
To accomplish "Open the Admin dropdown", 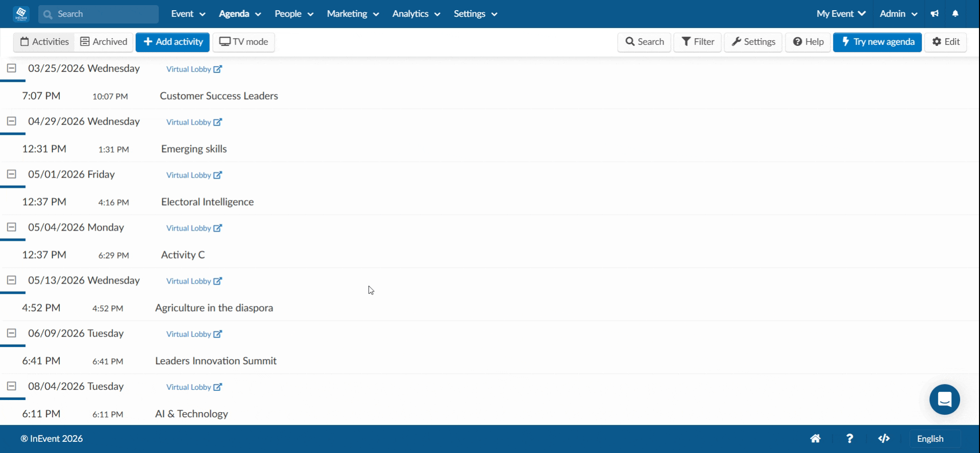I will (x=898, y=14).
